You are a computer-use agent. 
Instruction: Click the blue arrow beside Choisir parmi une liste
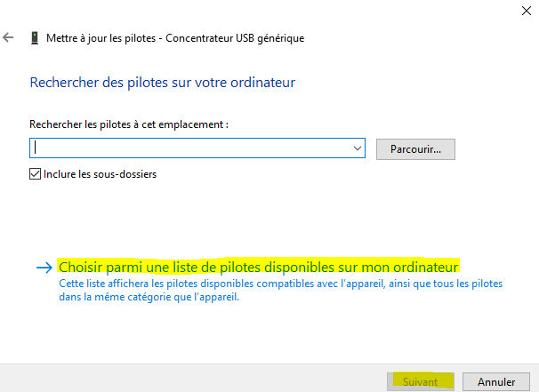(44, 267)
